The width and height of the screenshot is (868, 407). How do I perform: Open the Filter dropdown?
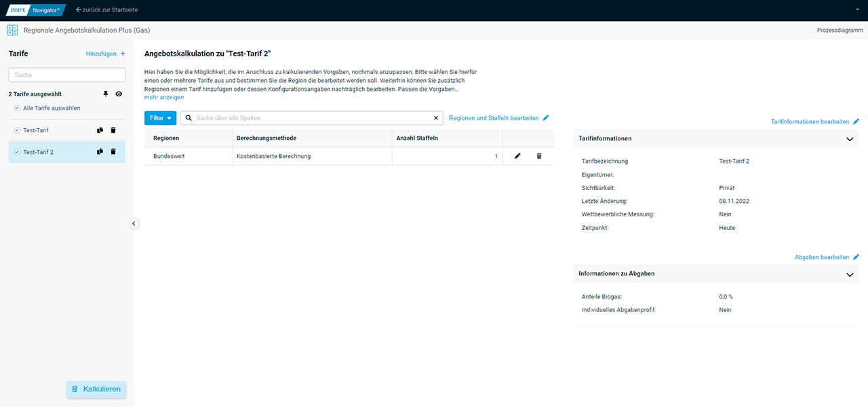coord(160,118)
